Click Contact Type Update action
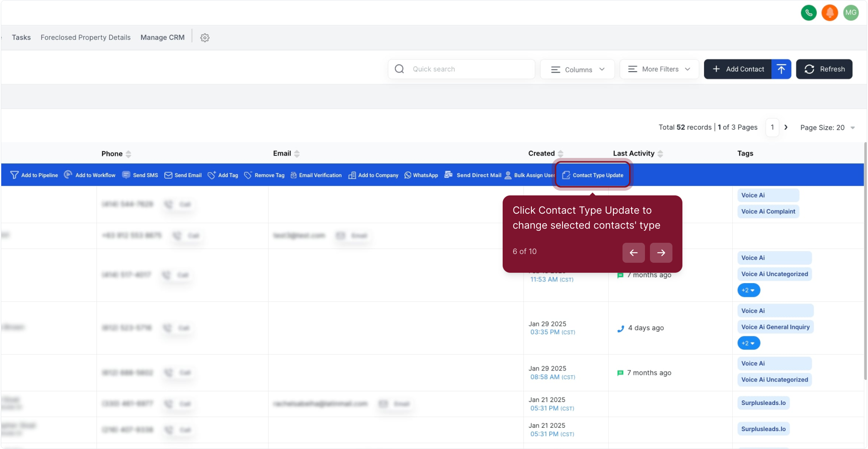868x449 pixels. pos(593,175)
